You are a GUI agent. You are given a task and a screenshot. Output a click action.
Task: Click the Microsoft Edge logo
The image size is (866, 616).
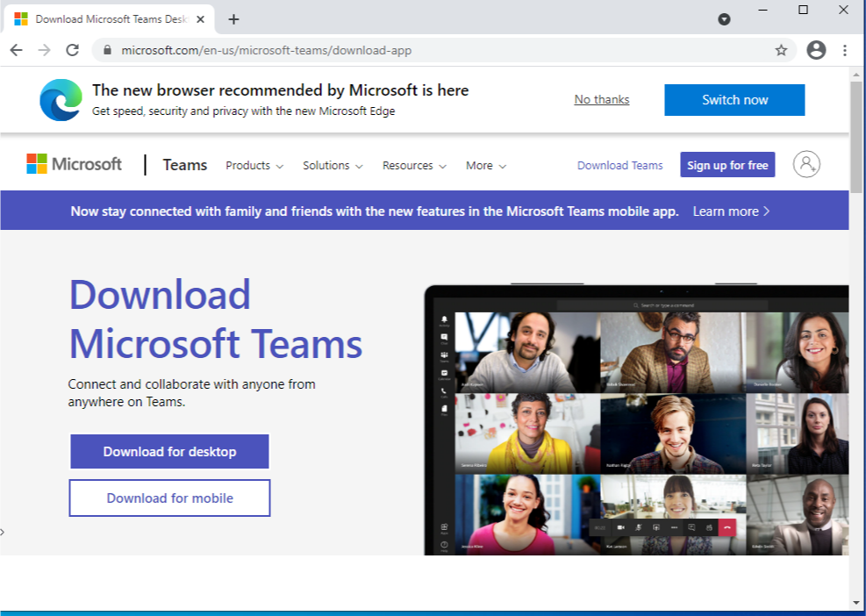(61, 100)
